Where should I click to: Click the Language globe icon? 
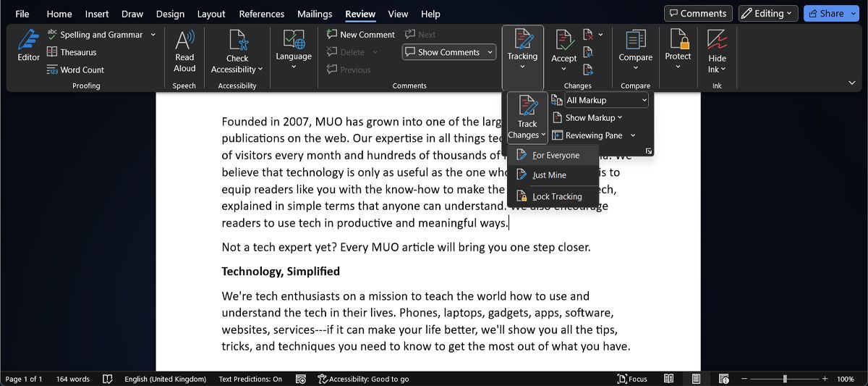294,39
